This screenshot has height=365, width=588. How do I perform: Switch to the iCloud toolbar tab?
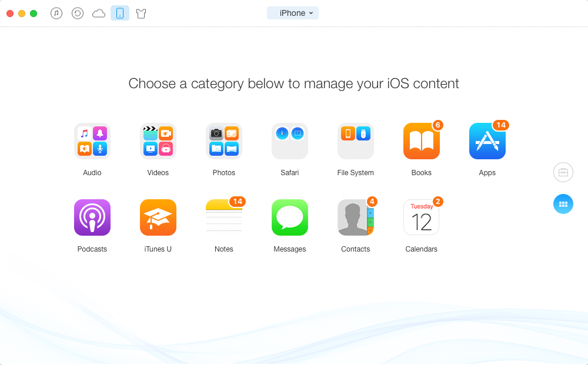coord(99,14)
